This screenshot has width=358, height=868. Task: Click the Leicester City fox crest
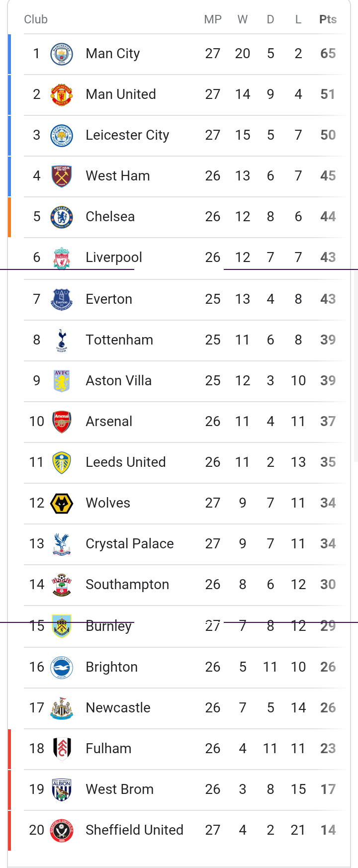(x=62, y=135)
